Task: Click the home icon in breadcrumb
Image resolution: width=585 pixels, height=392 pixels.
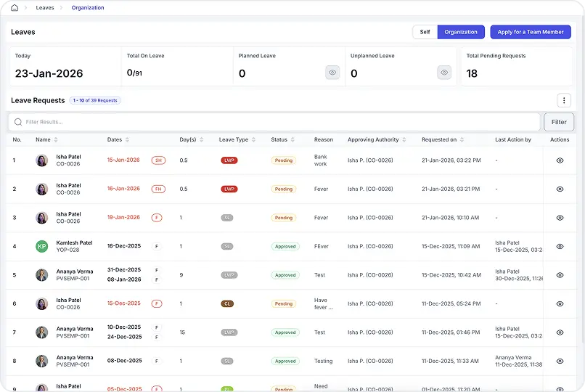Action: click(15, 8)
